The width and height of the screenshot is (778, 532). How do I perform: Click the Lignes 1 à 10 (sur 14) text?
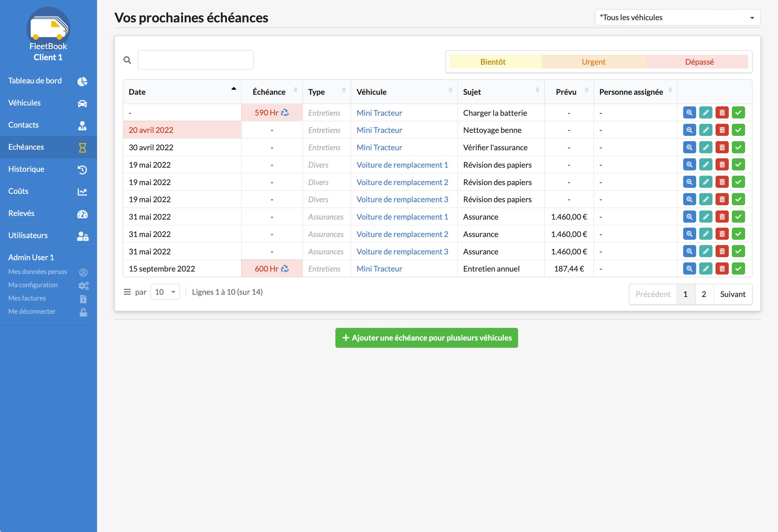coord(227,292)
